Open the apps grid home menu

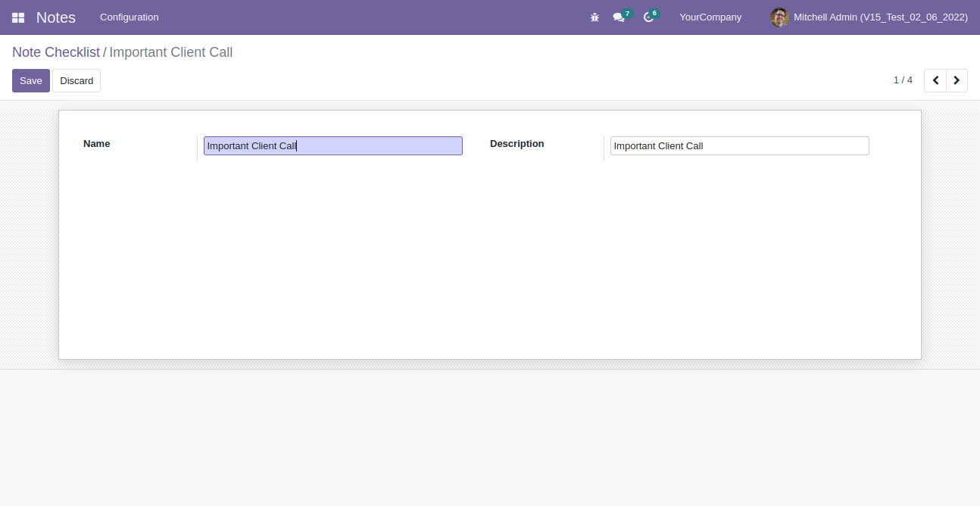tap(18, 17)
